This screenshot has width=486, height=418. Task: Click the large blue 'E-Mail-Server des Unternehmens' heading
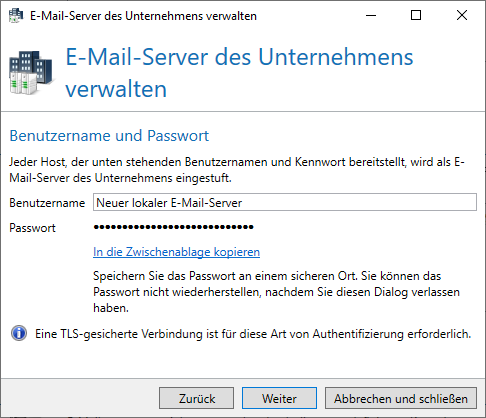[x=239, y=73]
